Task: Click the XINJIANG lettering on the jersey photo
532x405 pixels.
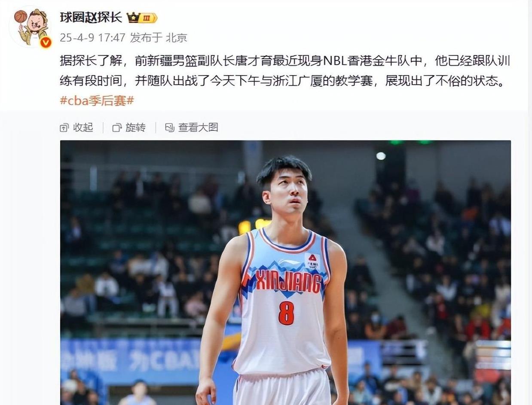Action: tap(289, 281)
